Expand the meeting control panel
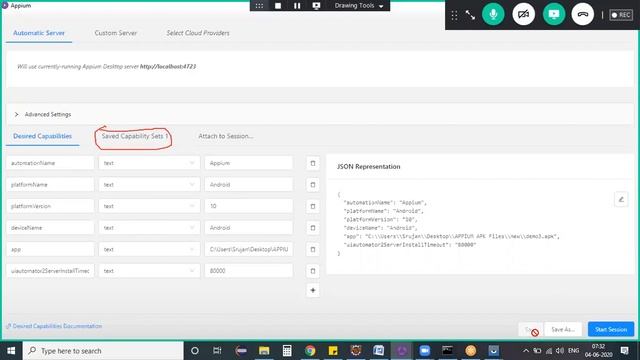The image size is (640, 360). (470, 15)
